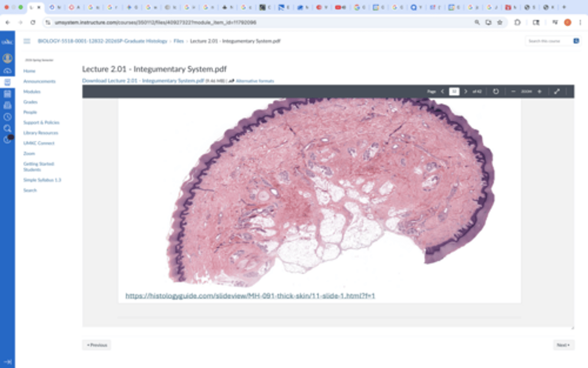The width and height of the screenshot is (588, 368).
Task: Go to previous page in PDF viewer
Action: 442,91
